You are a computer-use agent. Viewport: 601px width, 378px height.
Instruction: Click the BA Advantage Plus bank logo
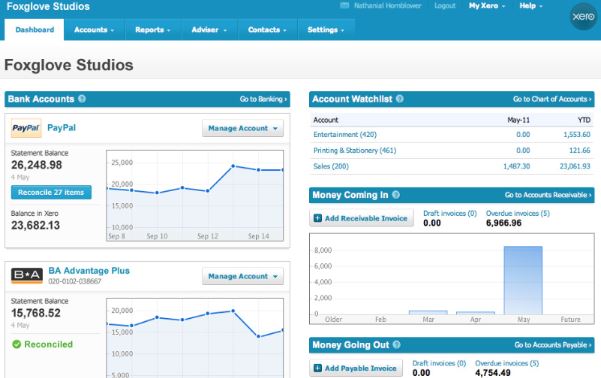point(27,275)
